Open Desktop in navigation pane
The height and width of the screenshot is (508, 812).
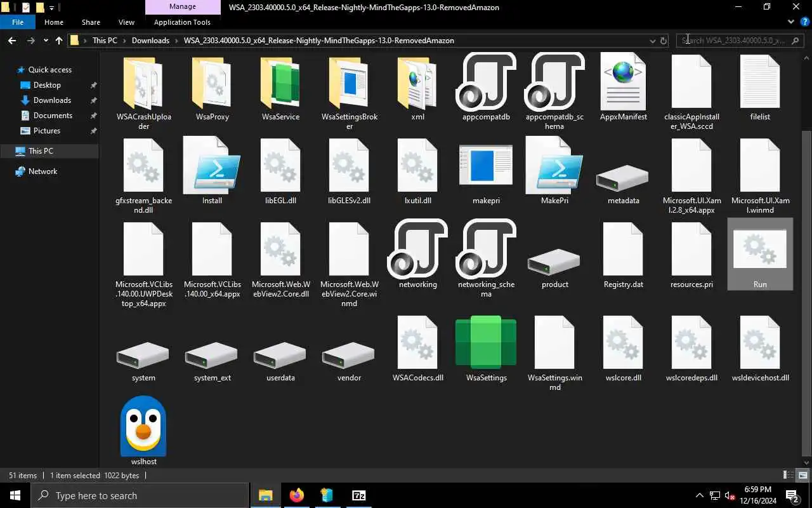pos(47,85)
